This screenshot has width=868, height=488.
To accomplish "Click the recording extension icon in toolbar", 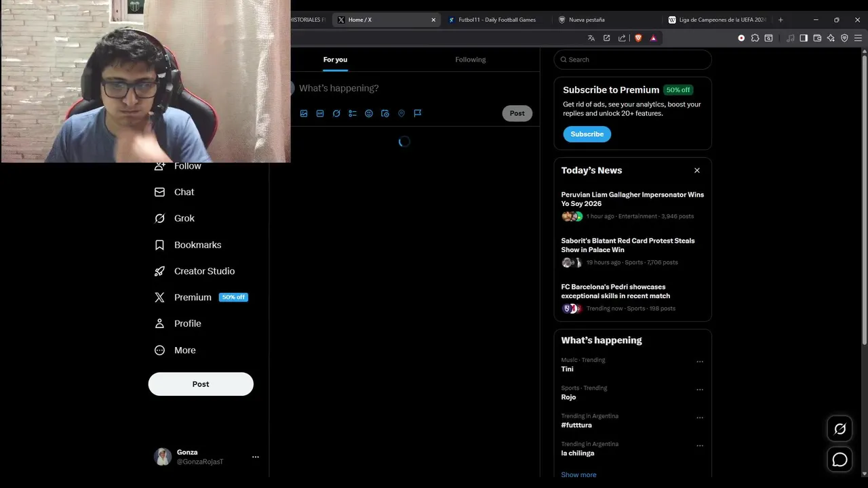I will click(x=741, y=38).
